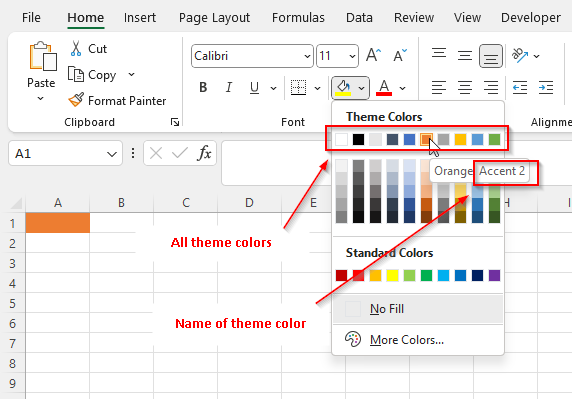Open the borders dropdown arrow
Screen dimensions: 572x399
(x=317, y=88)
